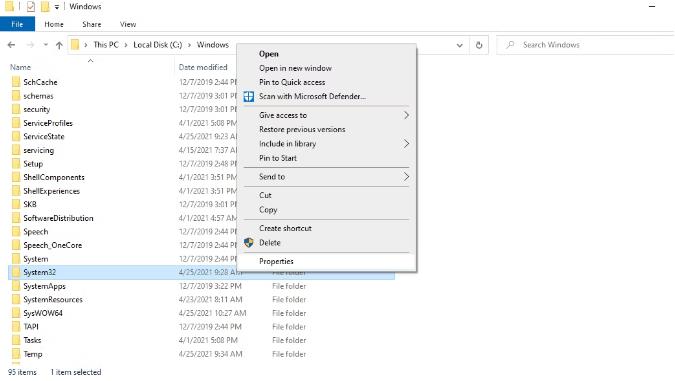This screenshot has width=675, height=381.
Task: Click This PC in the address path
Action: pyautogui.click(x=106, y=45)
